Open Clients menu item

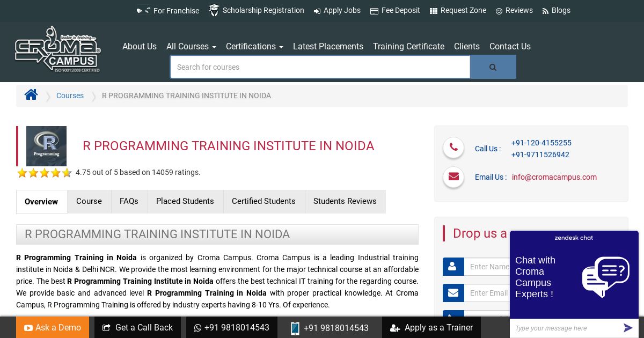click(467, 46)
